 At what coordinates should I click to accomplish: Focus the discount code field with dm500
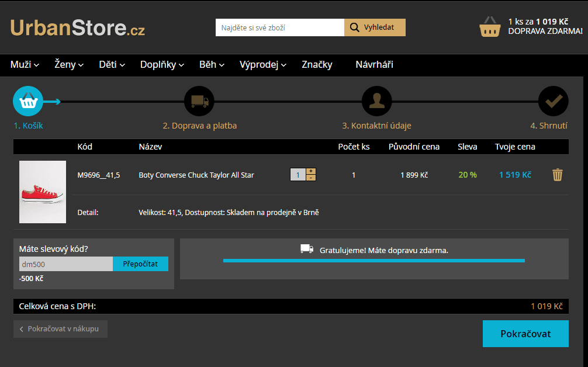point(66,264)
